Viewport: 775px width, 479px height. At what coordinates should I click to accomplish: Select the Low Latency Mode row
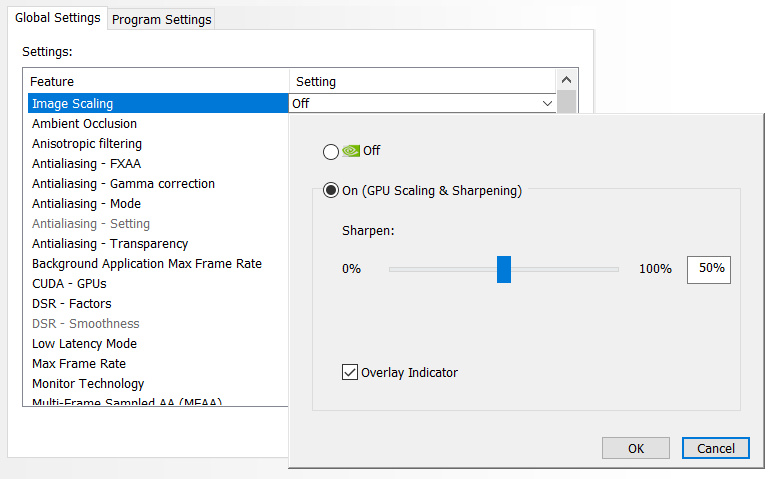coord(84,344)
